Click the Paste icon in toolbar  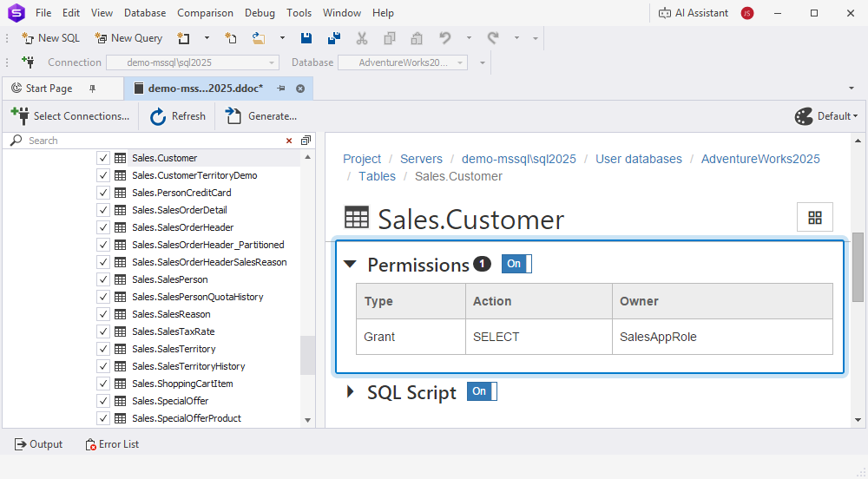click(417, 38)
